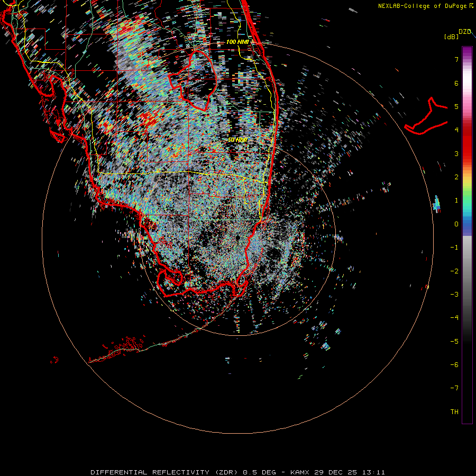Click the 1 value on the dB scale
Screen dimensions: 476x476
pos(456,200)
